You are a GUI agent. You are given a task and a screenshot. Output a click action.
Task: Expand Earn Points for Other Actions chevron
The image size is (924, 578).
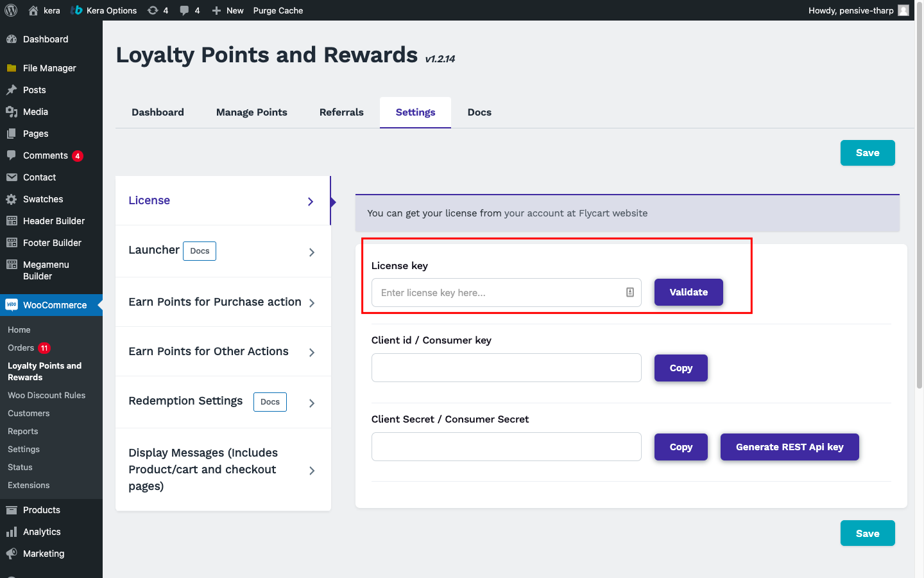point(312,353)
